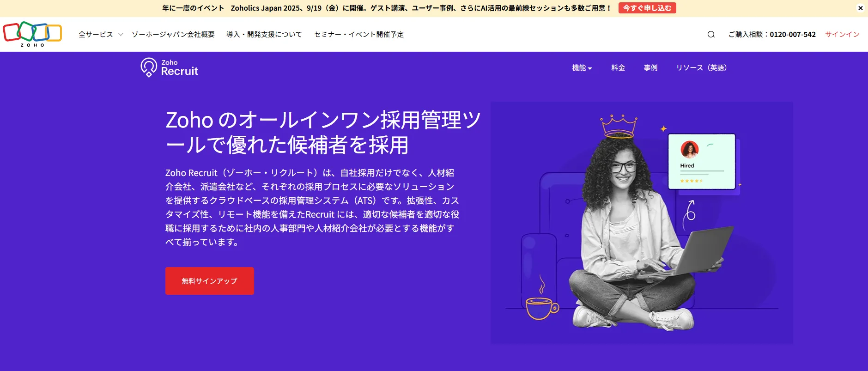
Task: Open the 事例 case studies page
Action: pyautogui.click(x=650, y=68)
